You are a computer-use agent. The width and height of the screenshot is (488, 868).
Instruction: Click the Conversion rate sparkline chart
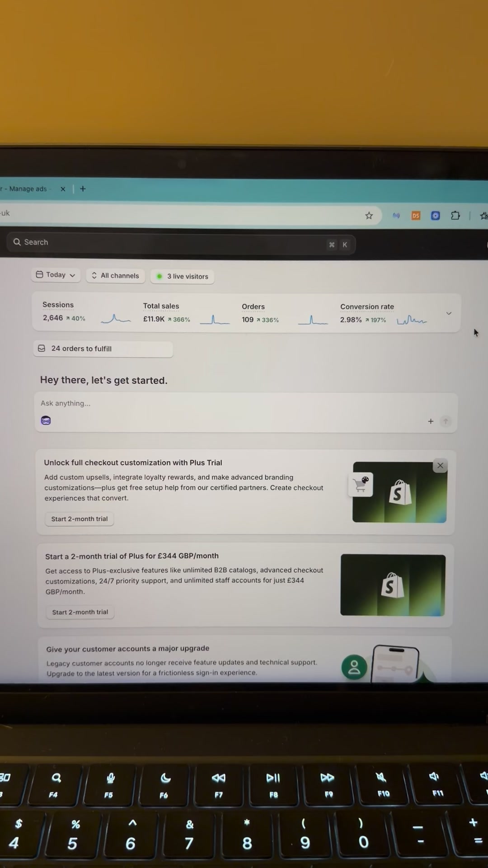(x=412, y=320)
